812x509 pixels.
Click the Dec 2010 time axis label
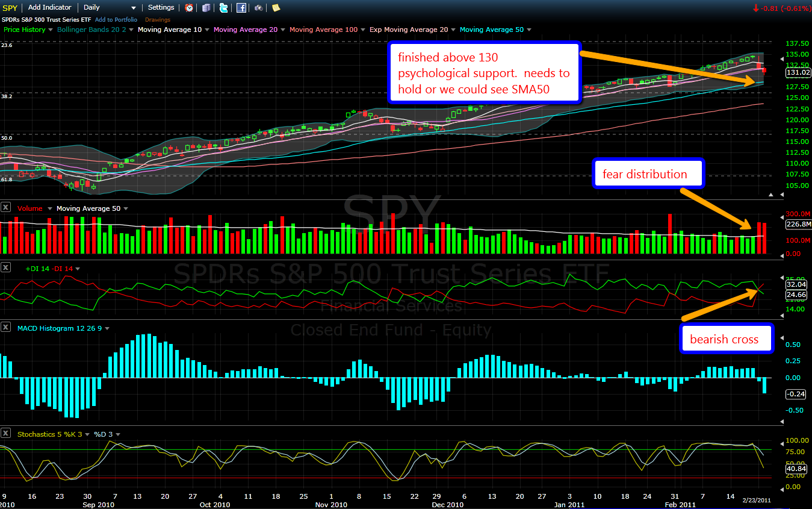pyautogui.click(x=447, y=505)
